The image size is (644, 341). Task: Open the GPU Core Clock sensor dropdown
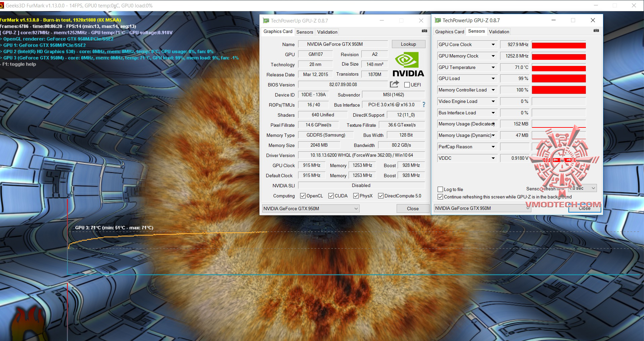point(493,44)
